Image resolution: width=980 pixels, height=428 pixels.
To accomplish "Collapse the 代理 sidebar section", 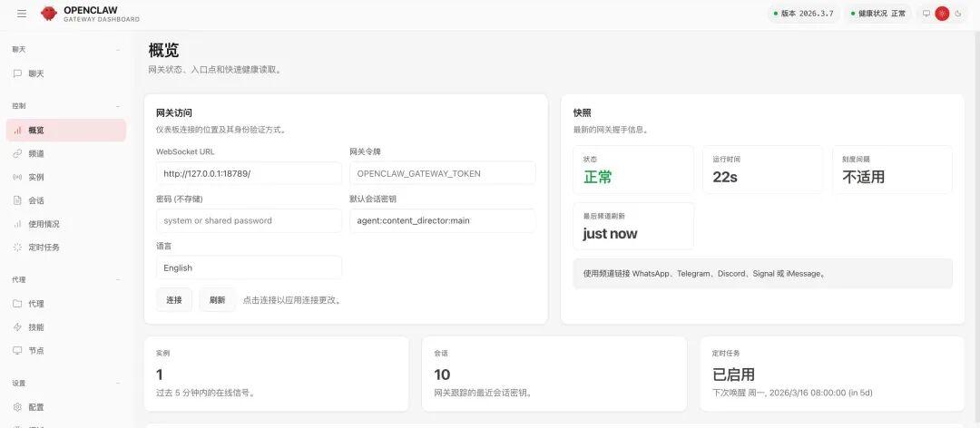I will click(x=117, y=280).
